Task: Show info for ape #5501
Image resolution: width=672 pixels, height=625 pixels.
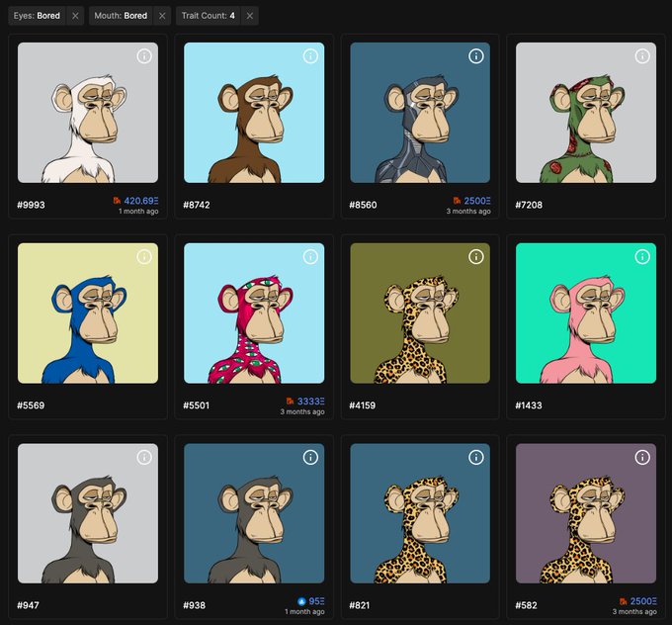Action: (310, 256)
